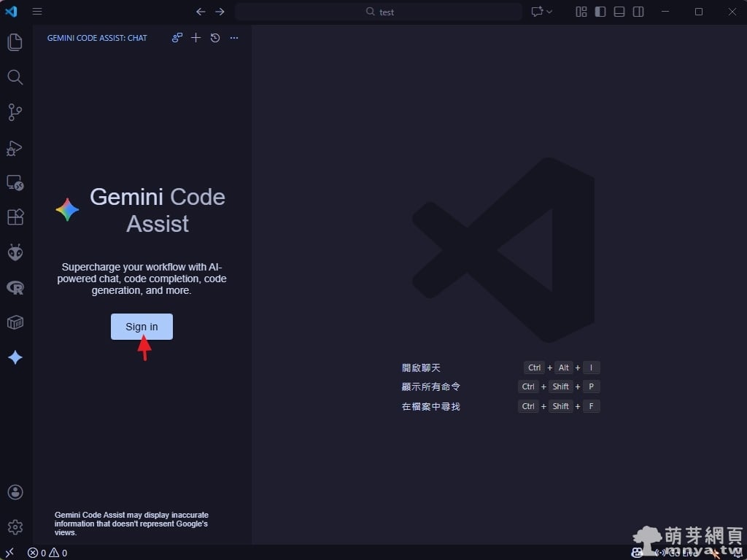Viewport: 747px width, 560px height.
Task: Toggle the secondary side bar visibility
Action: (x=638, y=12)
